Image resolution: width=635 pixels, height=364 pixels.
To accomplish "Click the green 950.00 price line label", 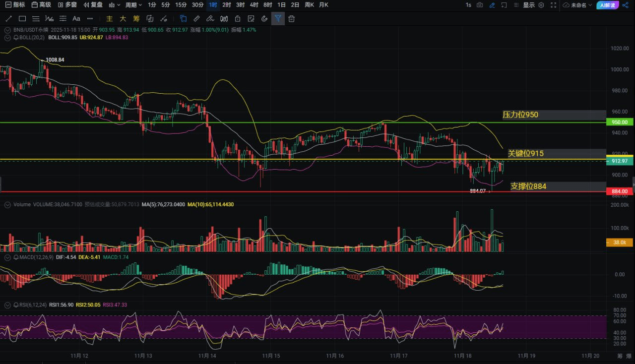I will click(x=620, y=122).
